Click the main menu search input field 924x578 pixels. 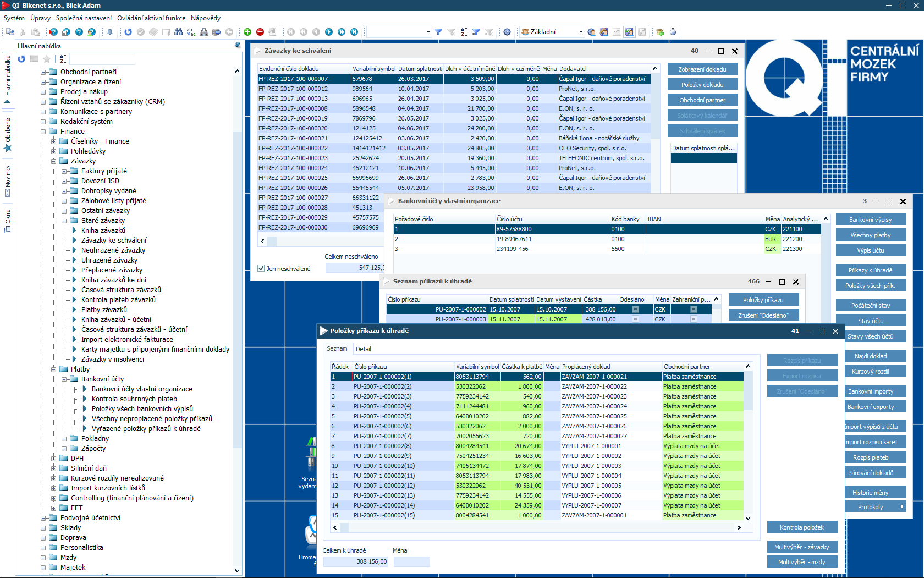102,59
